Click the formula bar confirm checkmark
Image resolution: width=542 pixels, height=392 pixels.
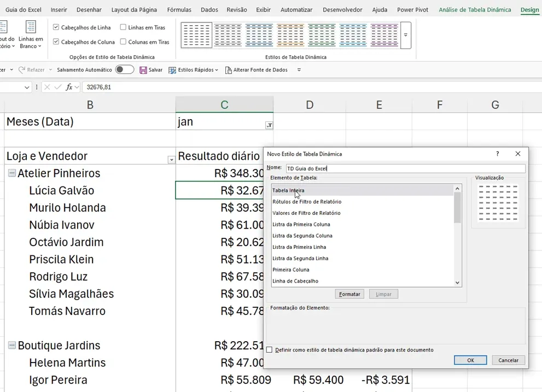click(58, 87)
